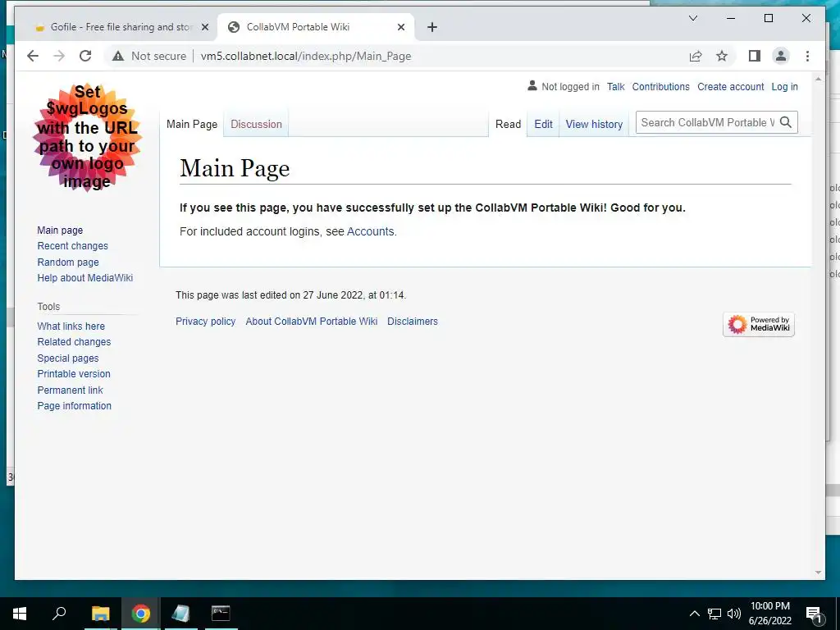Open the Chrome profile avatar
The width and height of the screenshot is (840, 630).
pyautogui.click(x=781, y=56)
